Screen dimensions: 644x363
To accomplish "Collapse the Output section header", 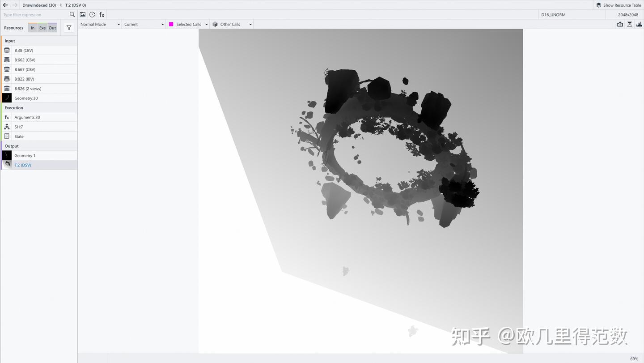I will pos(39,146).
